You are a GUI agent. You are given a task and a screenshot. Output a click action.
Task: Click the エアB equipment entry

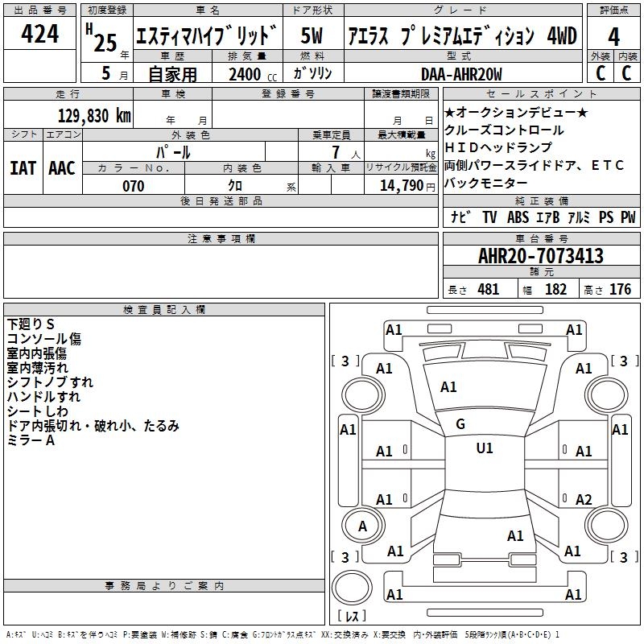(x=547, y=217)
